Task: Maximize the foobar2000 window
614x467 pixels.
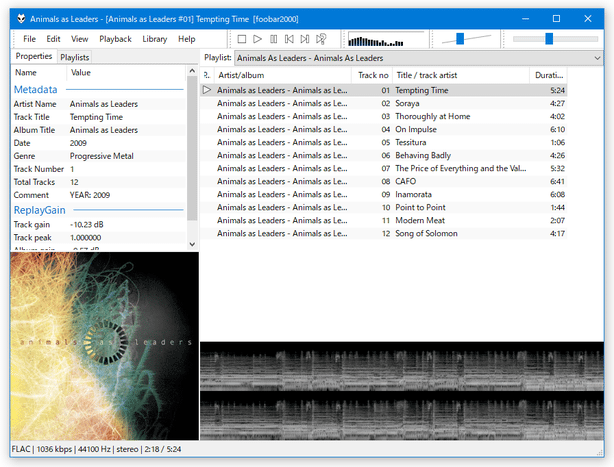Action: coord(556,18)
